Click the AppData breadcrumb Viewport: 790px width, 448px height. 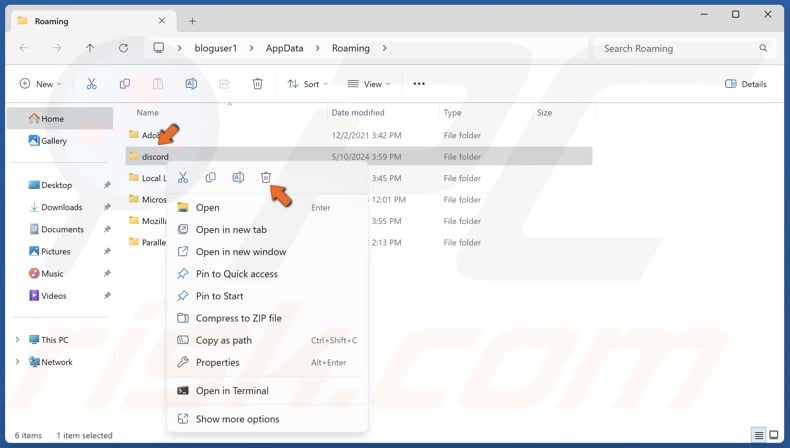[285, 48]
